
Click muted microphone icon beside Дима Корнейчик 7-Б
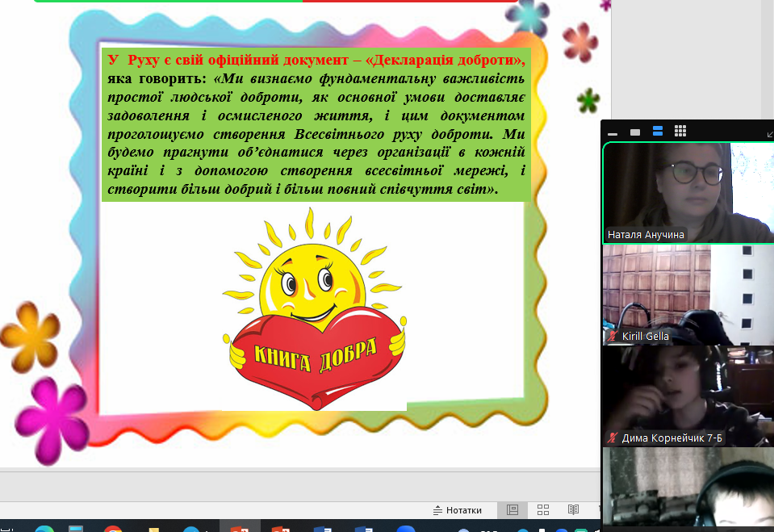pos(613,438)
